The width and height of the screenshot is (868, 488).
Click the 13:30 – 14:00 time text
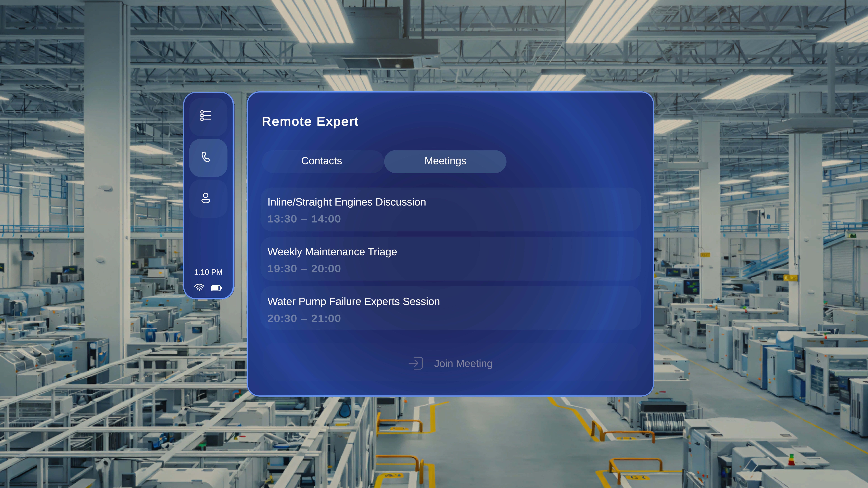pyautogui.click(x=304, y=219)
